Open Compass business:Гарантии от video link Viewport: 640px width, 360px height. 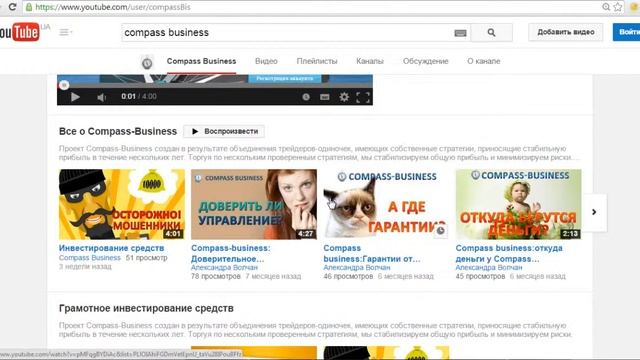coord(372,253)
